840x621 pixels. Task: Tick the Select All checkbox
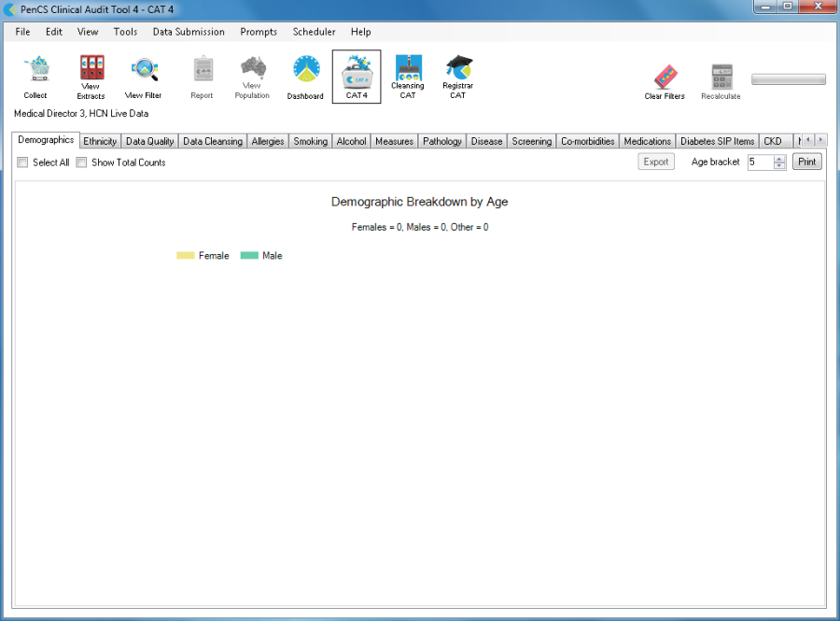coord(22,162)
